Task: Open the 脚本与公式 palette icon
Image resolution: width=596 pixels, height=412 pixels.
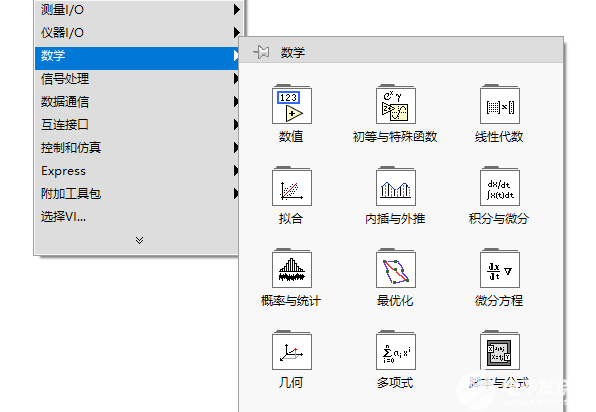Action: point(500,350)
